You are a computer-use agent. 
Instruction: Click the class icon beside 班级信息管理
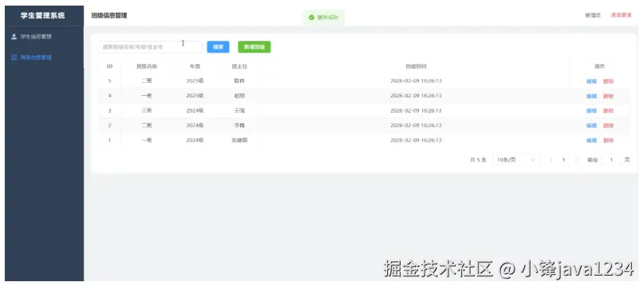(x=14, y=58)
